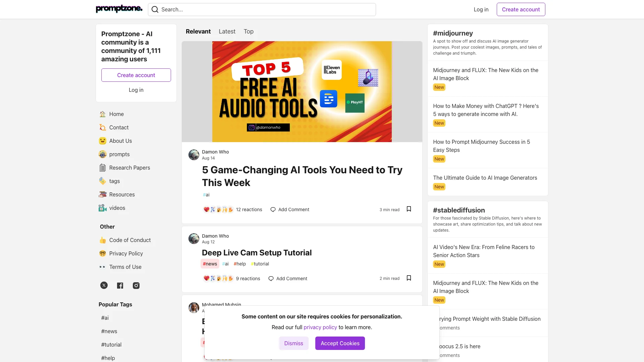The image size is (644, 362).
Task: Click the header Create account button
Action: coord(521,9)
